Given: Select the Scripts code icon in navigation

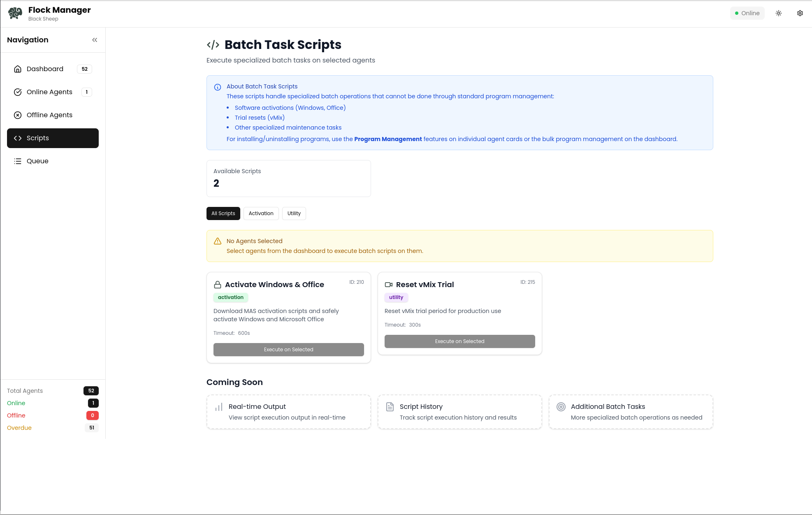Looking at the screenshot, I should [18, 138].
